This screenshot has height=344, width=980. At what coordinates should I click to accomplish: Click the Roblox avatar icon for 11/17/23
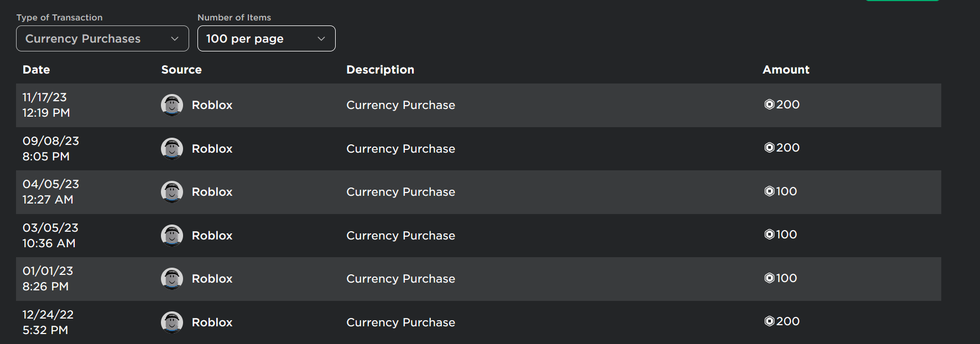click(x=172, y=105)
